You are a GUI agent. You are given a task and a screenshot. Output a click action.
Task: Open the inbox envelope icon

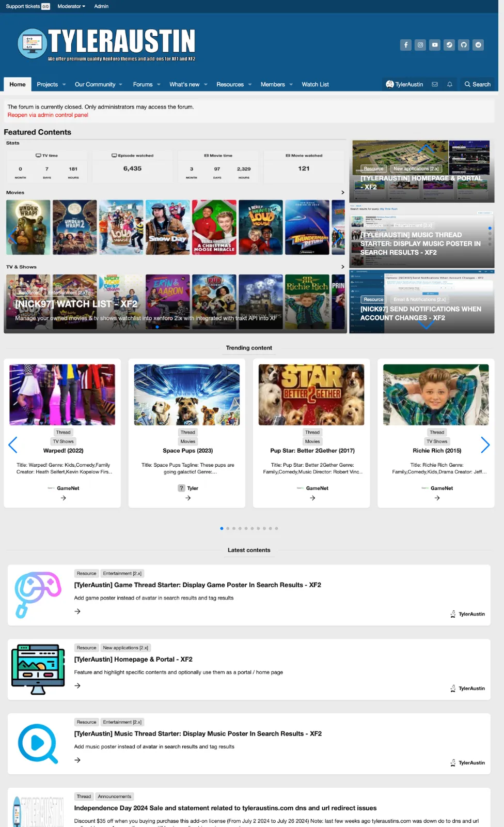tap(435, 84)
